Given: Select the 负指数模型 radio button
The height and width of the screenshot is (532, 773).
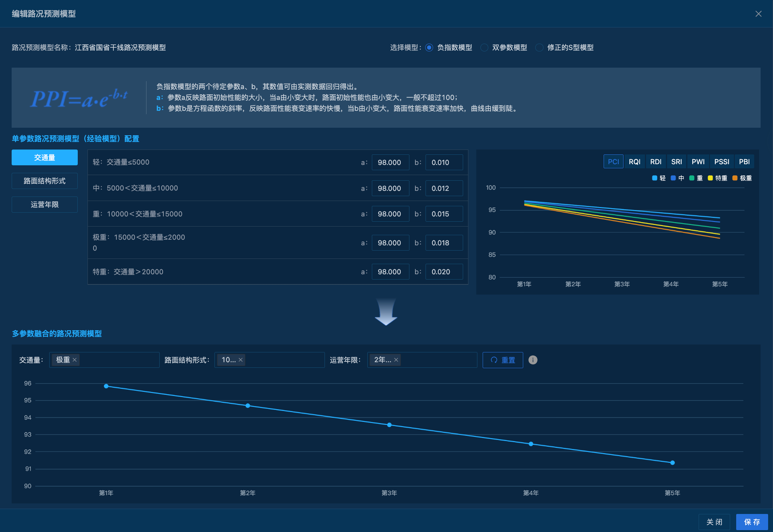Looking at the screenshot, I should 429,48.
